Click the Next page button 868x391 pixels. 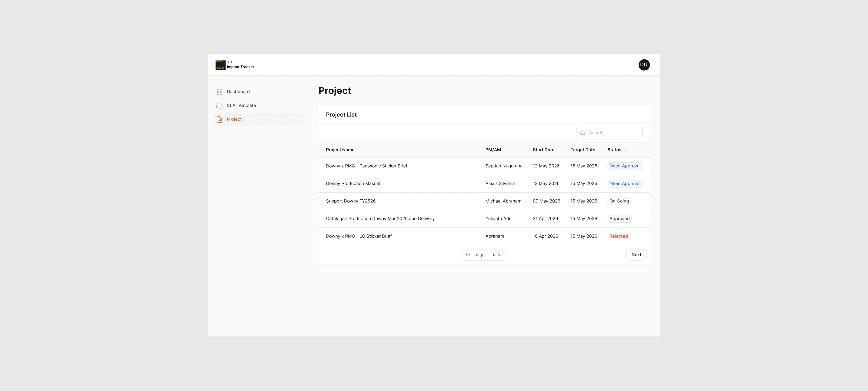[636, 255]
